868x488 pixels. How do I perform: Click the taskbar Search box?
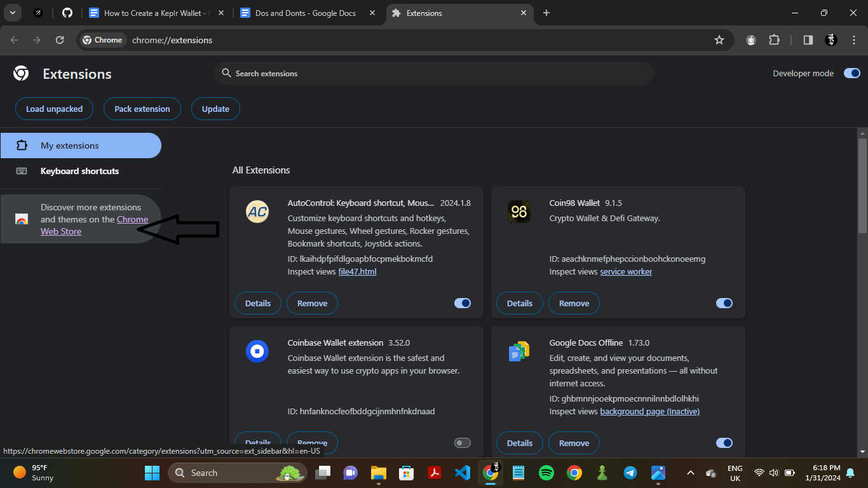(238, 473)
